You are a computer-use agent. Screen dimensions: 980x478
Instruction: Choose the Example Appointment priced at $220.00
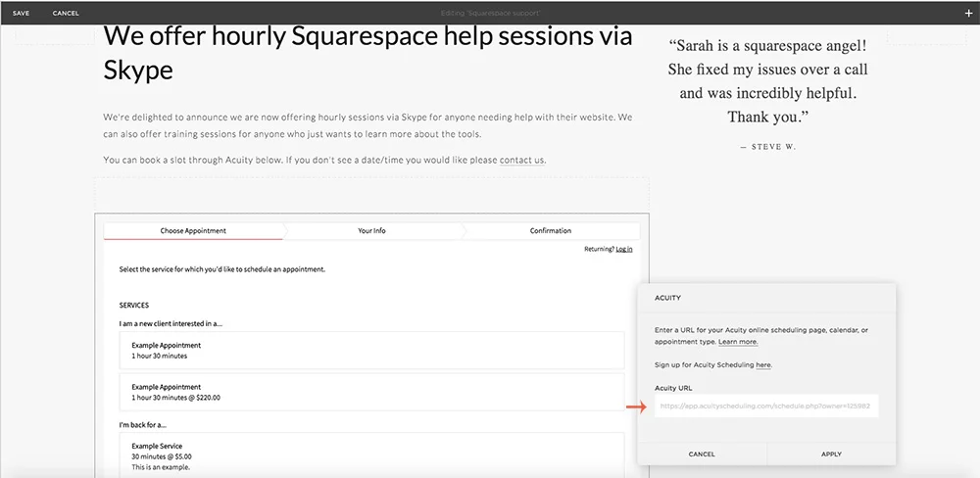point(371,392)
